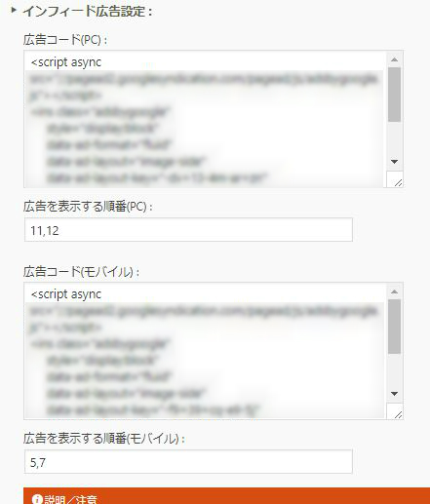Click the PC ad code scrollbar up arrow

(395, 59)
